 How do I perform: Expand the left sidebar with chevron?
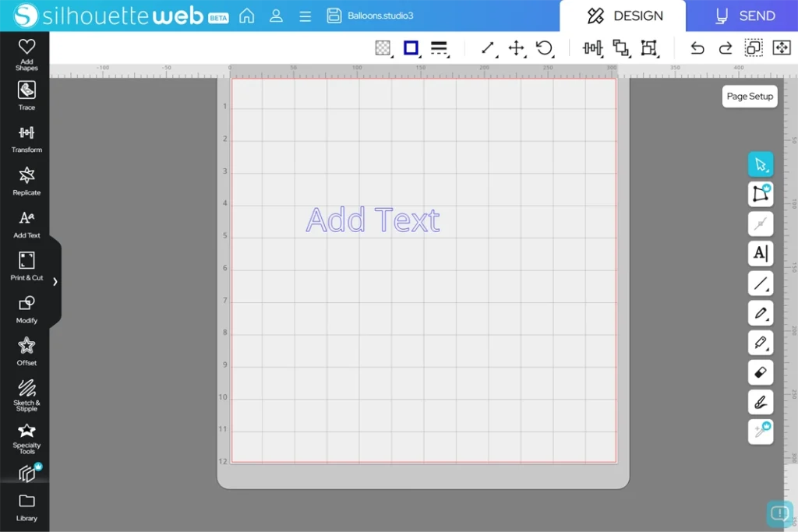click(x=55, y=281)
